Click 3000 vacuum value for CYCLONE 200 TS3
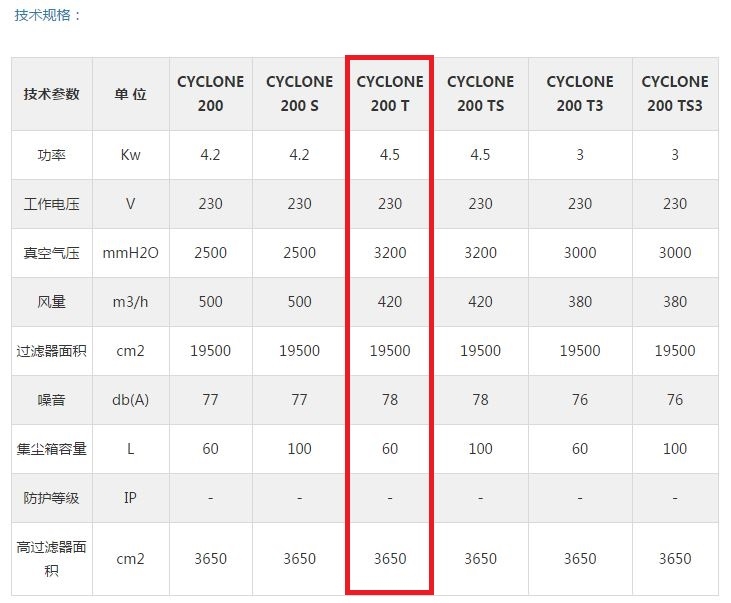The image size is (731, 603). (x=675, y=253)
